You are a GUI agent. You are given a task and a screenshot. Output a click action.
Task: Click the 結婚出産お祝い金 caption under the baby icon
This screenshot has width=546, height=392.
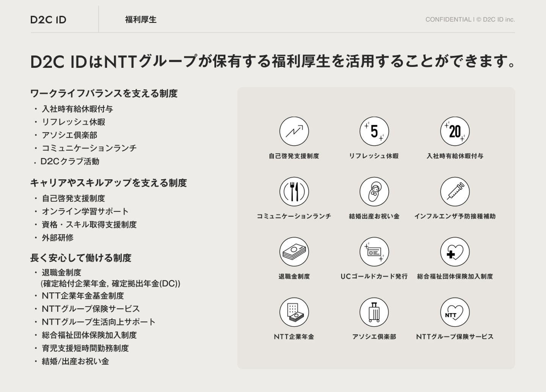(374, 216)
